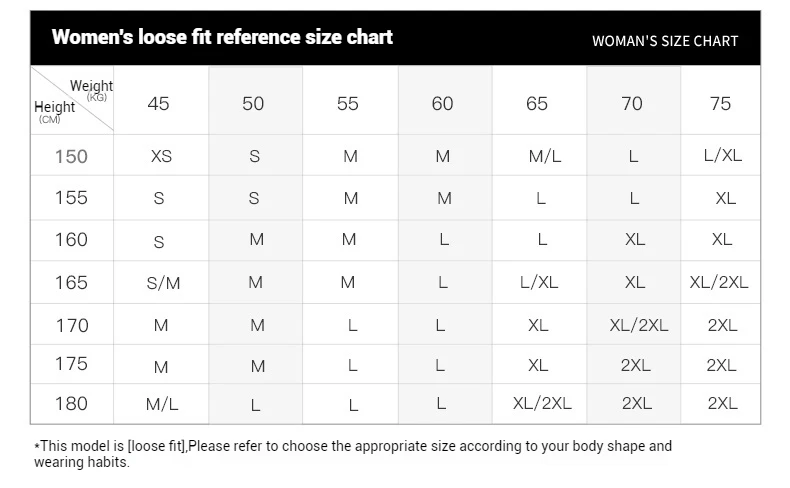Click the L/XL cell in the 165 row
The height and width of the screenshot is (488, 790).
point(539,283)
